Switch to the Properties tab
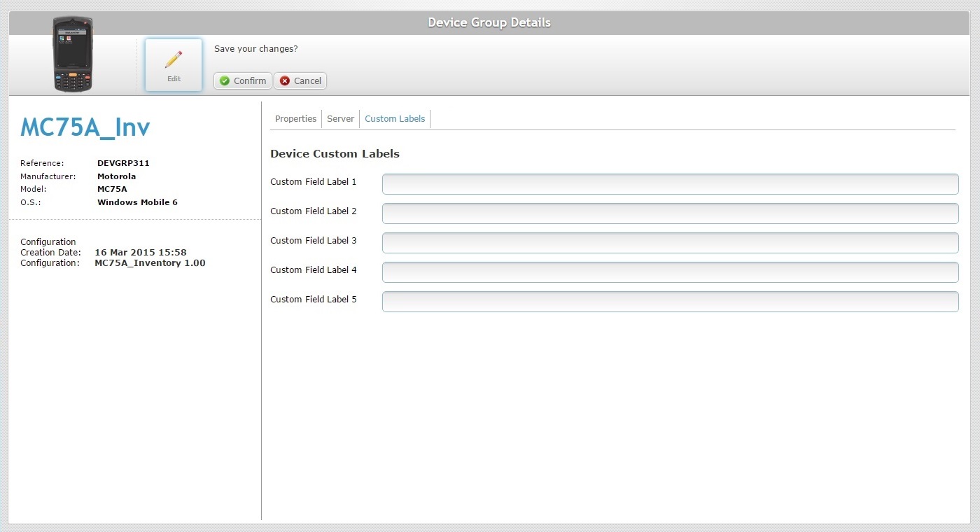Viewport: 980px width, 532px height. tap(295, 119)
